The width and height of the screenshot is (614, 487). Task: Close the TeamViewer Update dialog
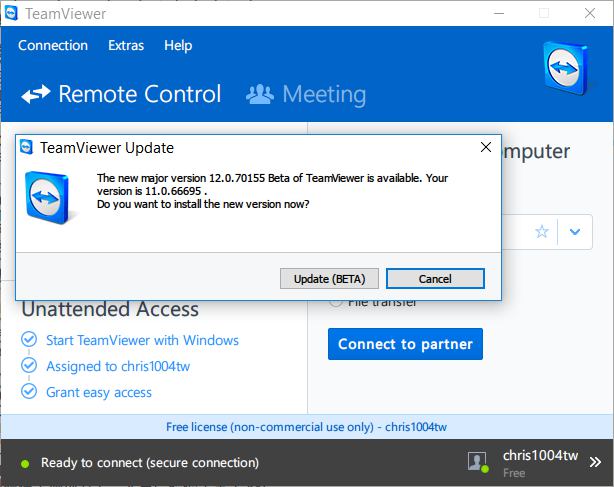click(486, 148)
